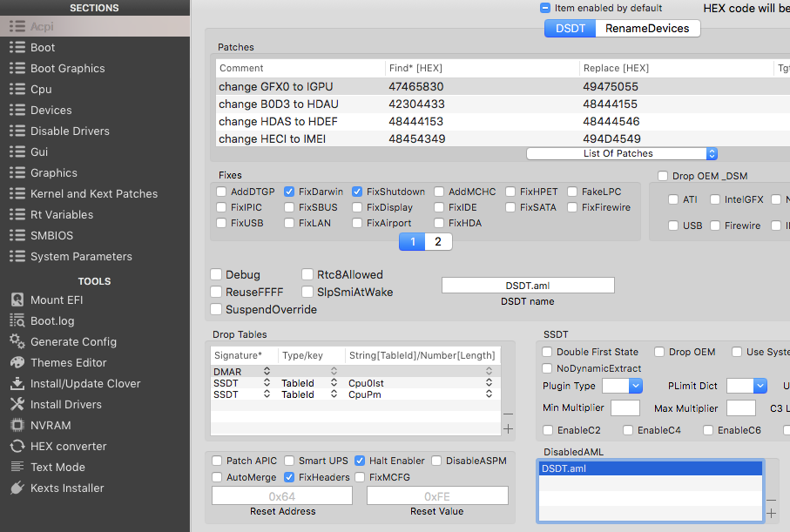Image resolution: width=790 pixels, height=532 pixels.
Task: Uncheck the FixDarwin checkbox
Action: 289,192
